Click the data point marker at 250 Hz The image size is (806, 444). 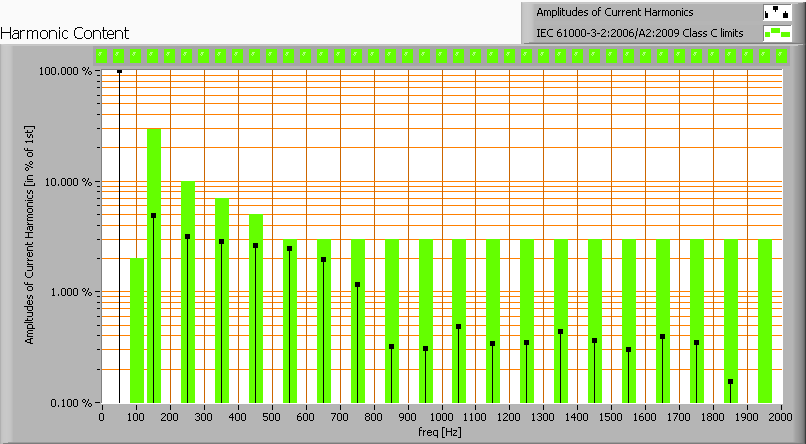click(188, 237)
